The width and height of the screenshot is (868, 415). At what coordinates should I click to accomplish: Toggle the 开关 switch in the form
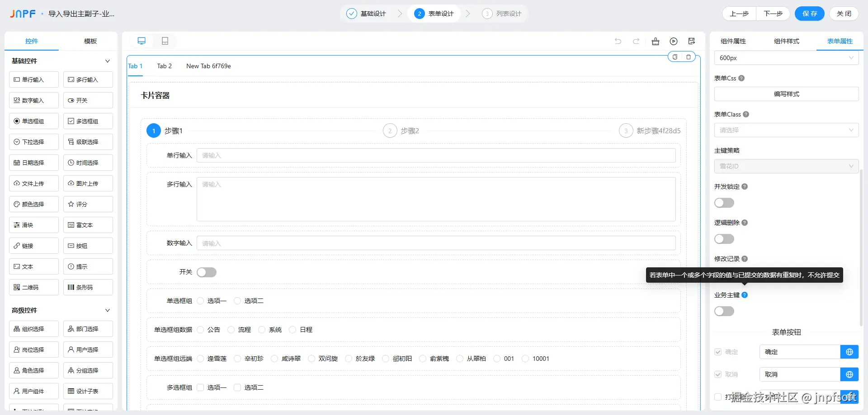tap(207, 272)
